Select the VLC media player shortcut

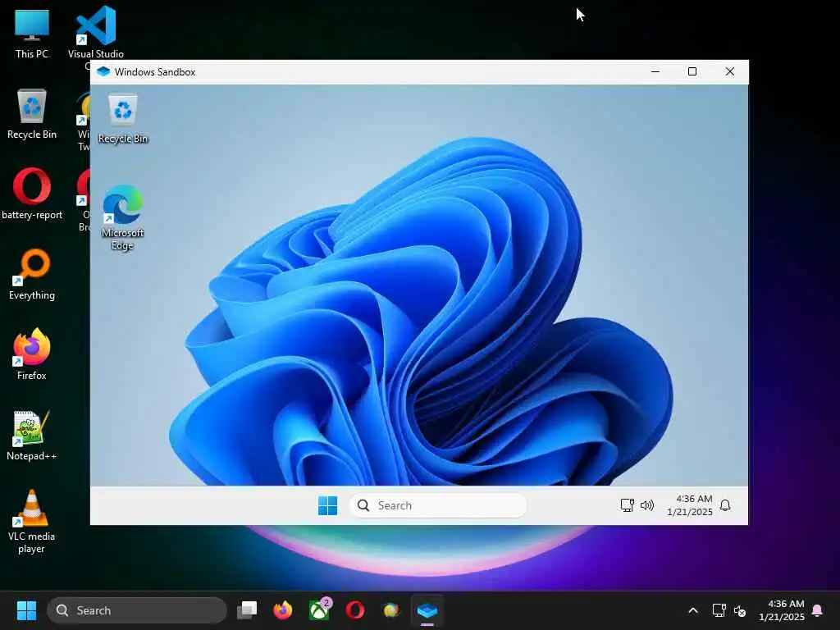(x=32, y=522)
